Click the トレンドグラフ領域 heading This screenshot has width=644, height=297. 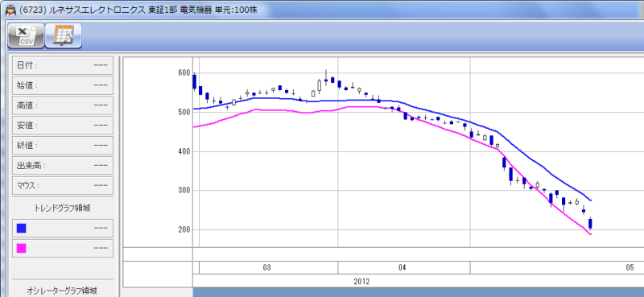[63, 208]
